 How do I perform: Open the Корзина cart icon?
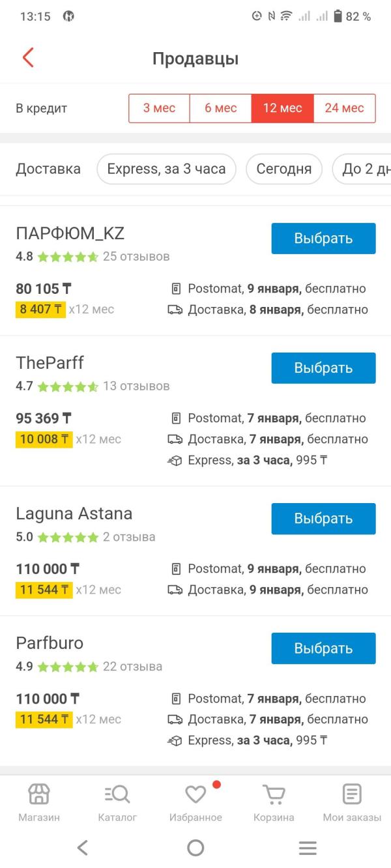(x=274, y=794)
